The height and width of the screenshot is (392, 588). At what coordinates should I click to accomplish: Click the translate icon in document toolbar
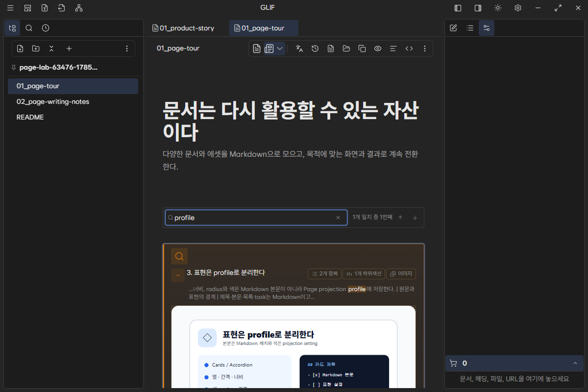click(x=299, y=49)
